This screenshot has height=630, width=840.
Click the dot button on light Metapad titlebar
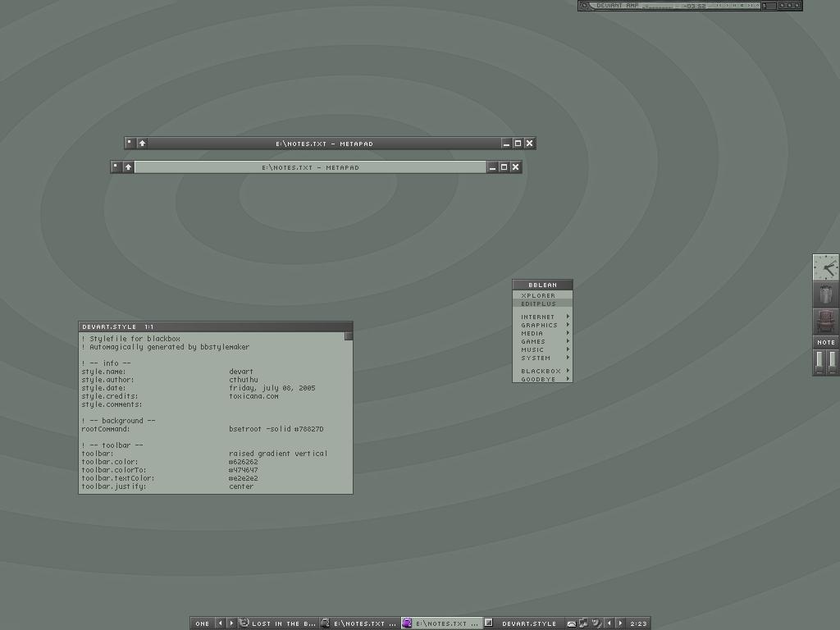pyautogui.click(x=115, y=167)
